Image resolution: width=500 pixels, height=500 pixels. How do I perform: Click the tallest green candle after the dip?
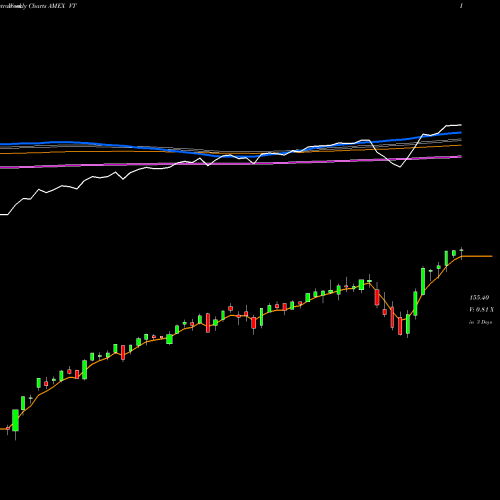click(x=423, y=281)
